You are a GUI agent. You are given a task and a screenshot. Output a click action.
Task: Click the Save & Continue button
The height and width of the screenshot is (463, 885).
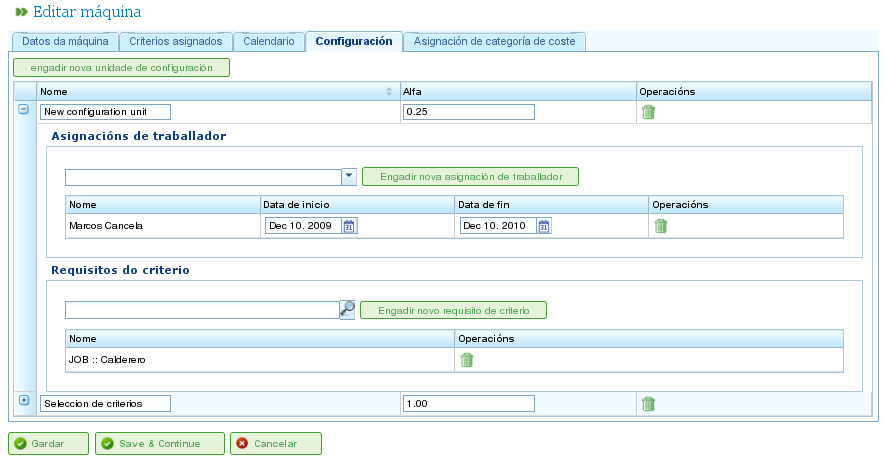(x=159, y=443)
